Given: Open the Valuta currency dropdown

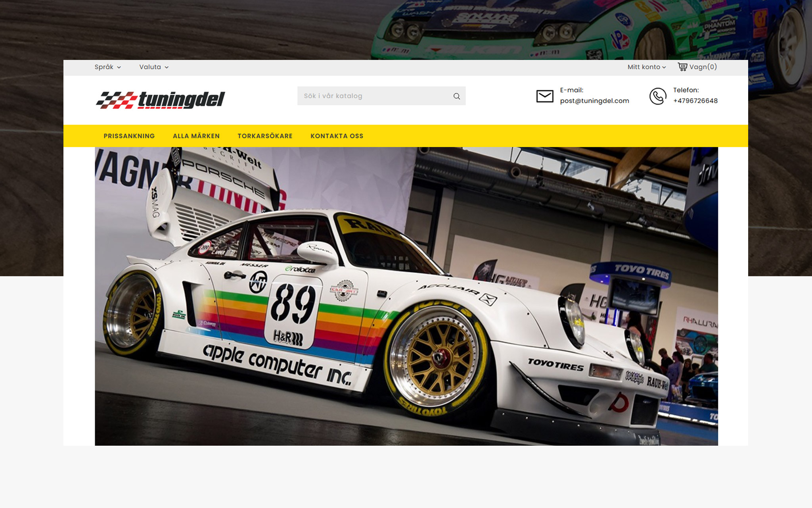Looking at the screenshot, I should 154,67.
